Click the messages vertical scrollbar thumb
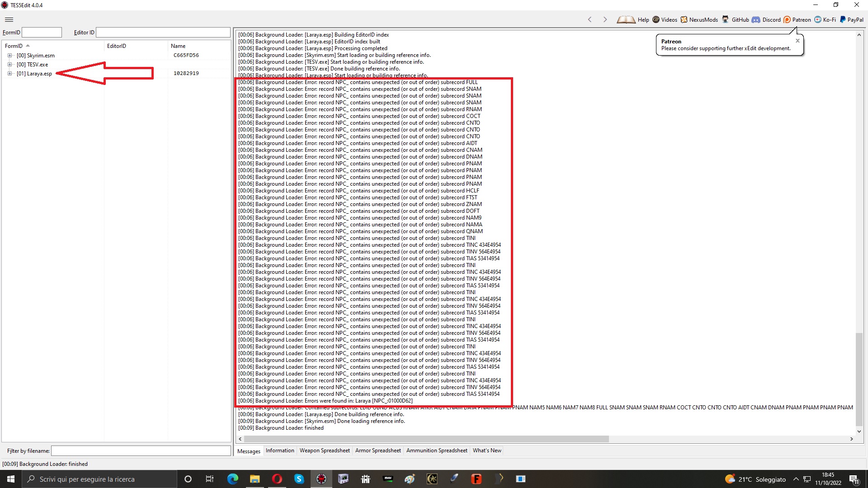The width and height of the screenshot is (868, 488). (859, 379)
